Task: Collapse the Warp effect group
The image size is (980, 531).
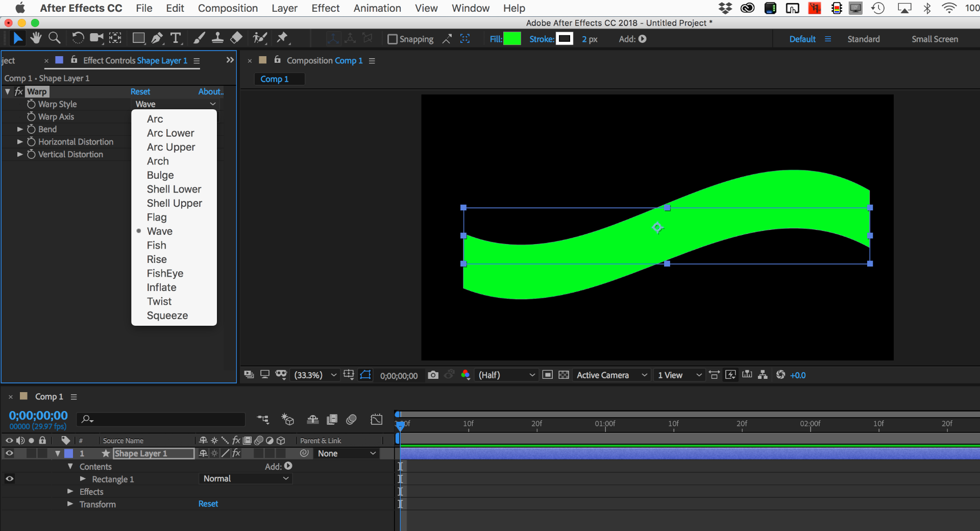Action: click(x=8, y=91)
